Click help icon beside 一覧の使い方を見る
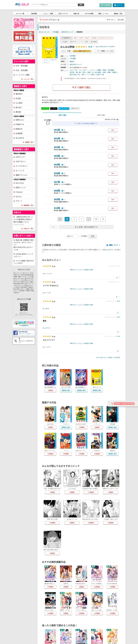Image resolution: width=138 pixels, height=644 pixels. [x=118, y=119]
